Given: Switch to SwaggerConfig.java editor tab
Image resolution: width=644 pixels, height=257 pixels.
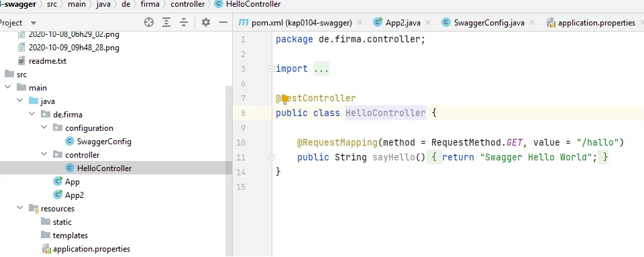Looking at the screenshot, I should (x=489, y=23).
